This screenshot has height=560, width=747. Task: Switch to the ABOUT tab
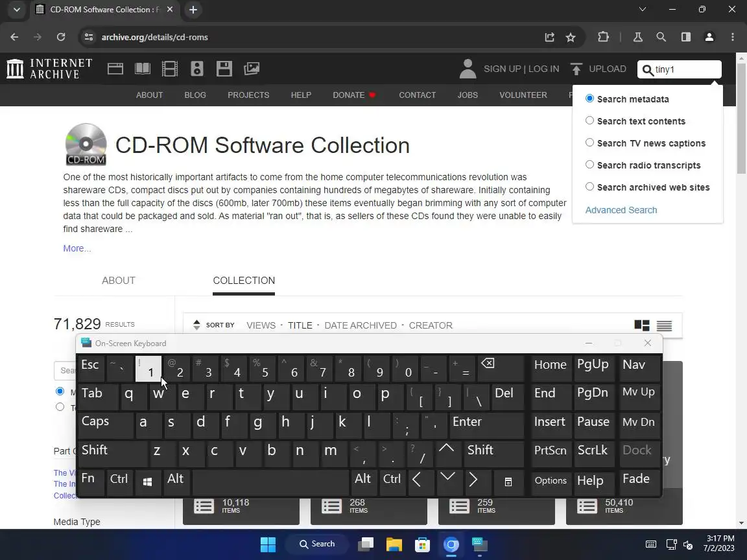(x=119, y=281)
